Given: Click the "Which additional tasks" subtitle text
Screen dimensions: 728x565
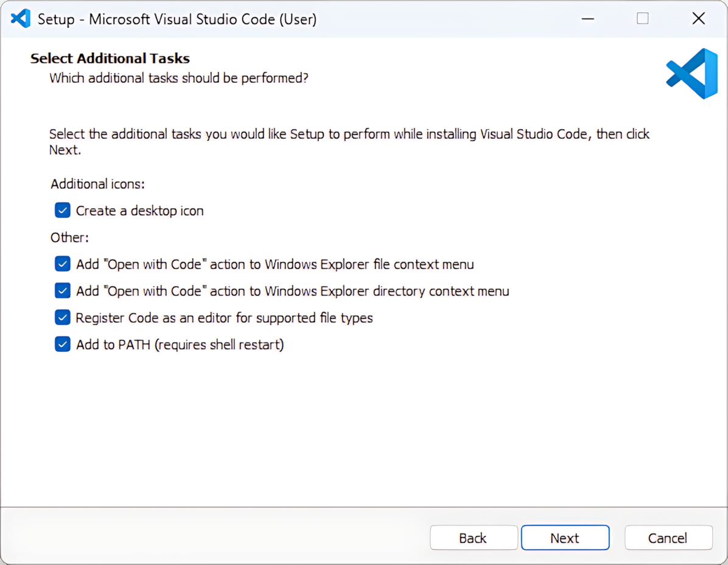Looking at the screenshot, I should point(178,78).
